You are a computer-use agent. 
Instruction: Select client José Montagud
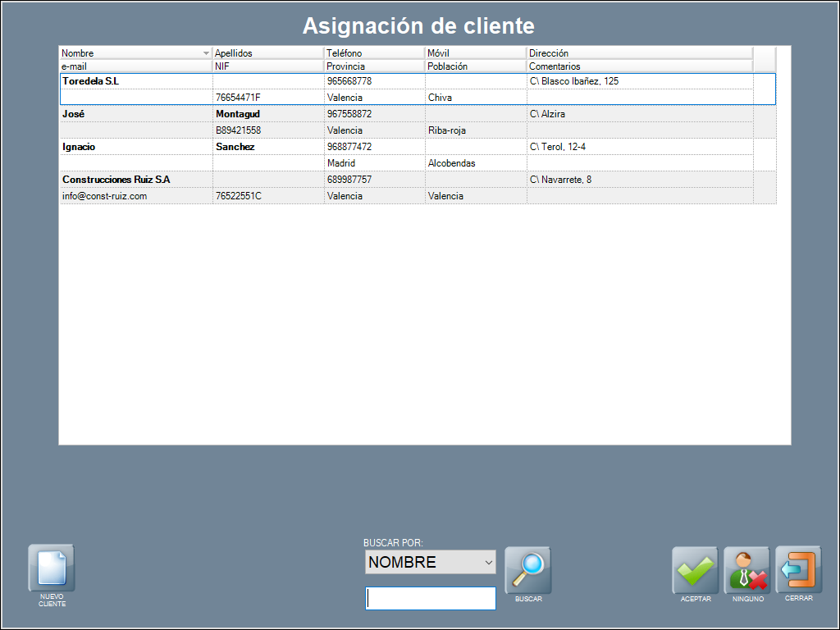135,114
